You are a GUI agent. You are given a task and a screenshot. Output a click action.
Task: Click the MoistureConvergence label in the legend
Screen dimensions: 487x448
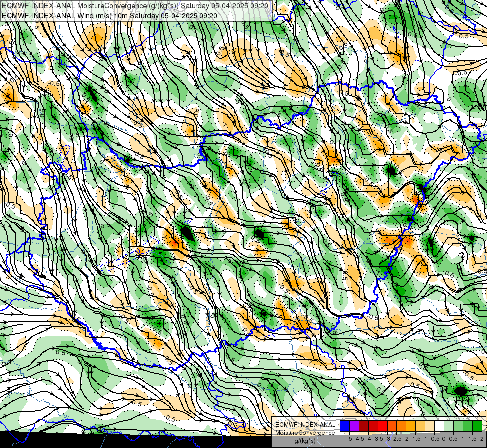[x=305, y=433]
